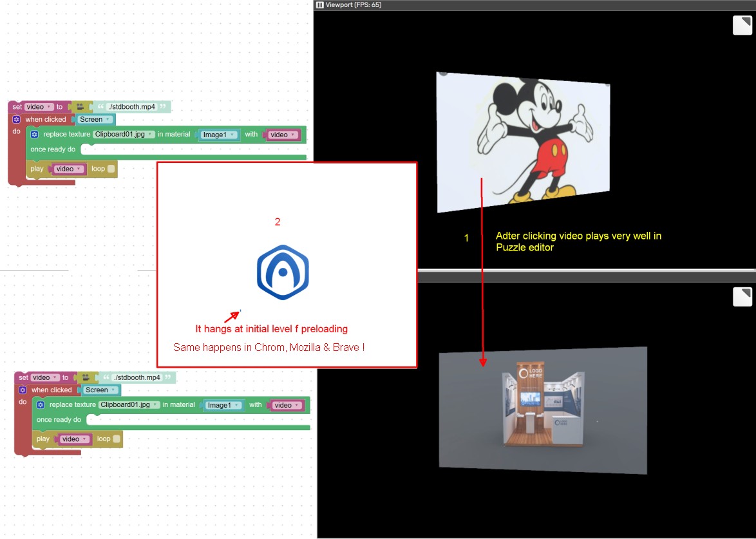756x539 pixels.
Task: Open the 'video' dropdown in the upper play block
Action: 68,169
